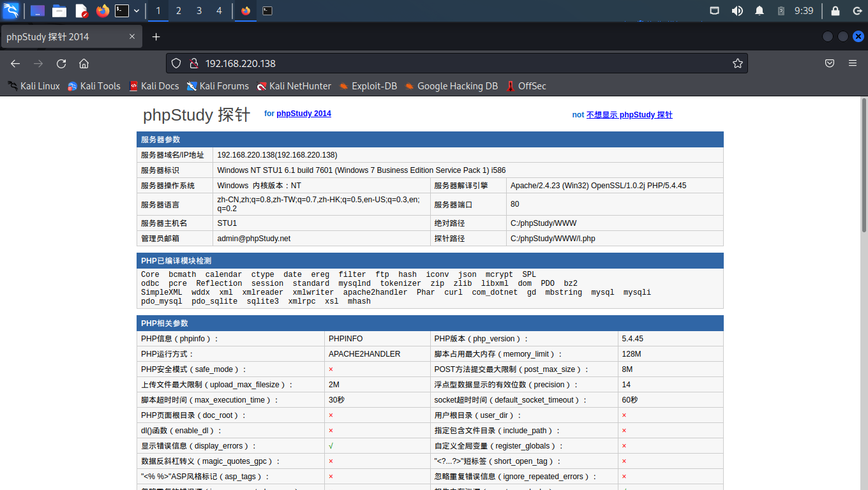Go to the Firefox home page
The width and height of the screenshot is (868, 490).
[x=84, y=63]
